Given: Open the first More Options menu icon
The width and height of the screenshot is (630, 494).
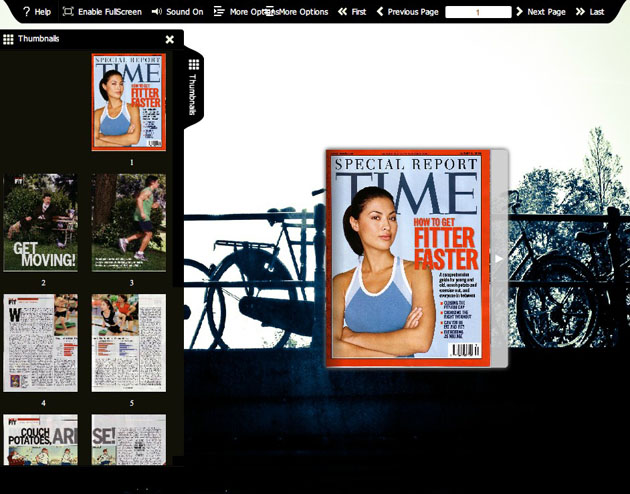Looking at the screenshot, I should point(219,11).
